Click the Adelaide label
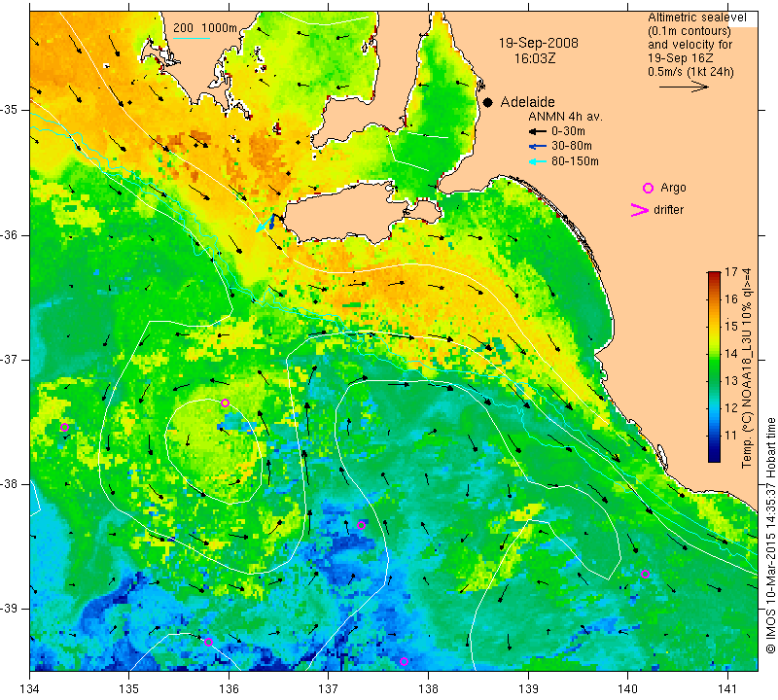 click(527, 102)
